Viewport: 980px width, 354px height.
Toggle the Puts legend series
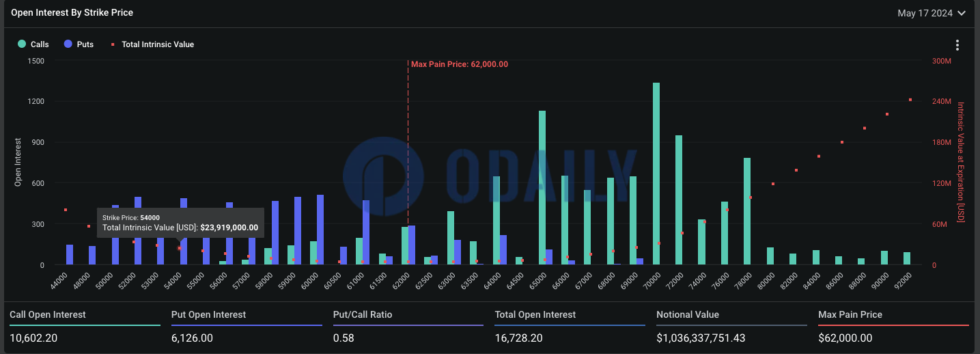pyautogui.click(x=79, y=44)
